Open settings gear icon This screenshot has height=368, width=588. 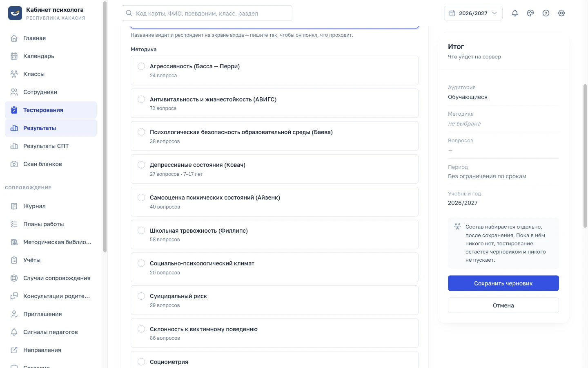click(x=561, y=13)
